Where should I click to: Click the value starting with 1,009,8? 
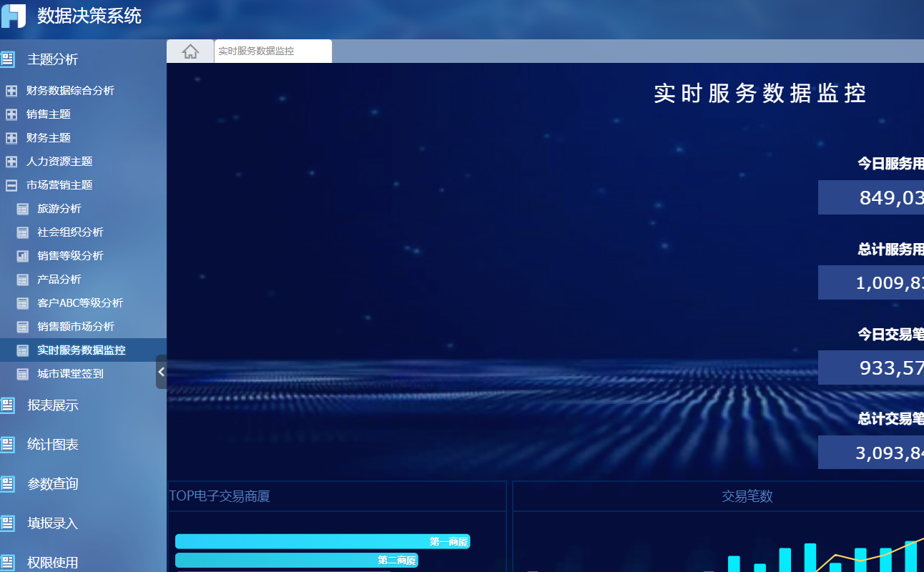click(x=871, y=282)
